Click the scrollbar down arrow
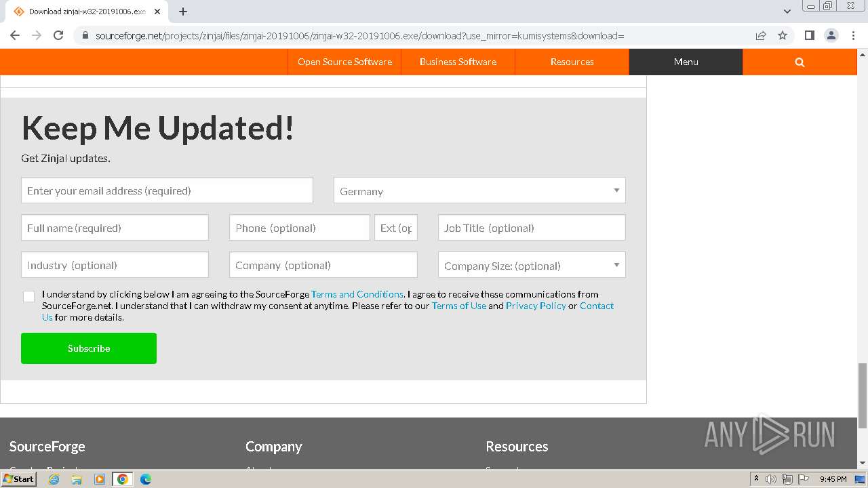 (x=863, y=464)
